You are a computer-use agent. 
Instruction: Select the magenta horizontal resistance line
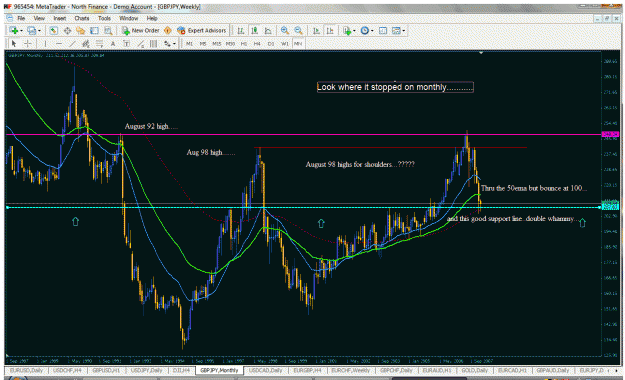point(303,135)
